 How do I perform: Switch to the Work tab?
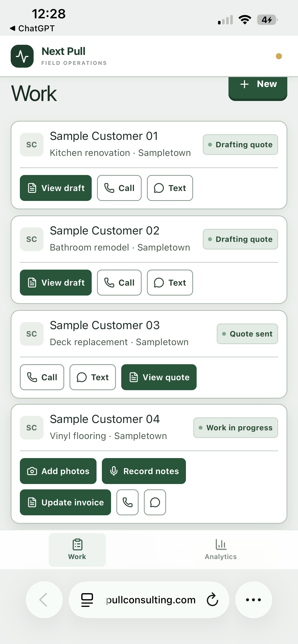pyautogui.click(x=77, y=550)
